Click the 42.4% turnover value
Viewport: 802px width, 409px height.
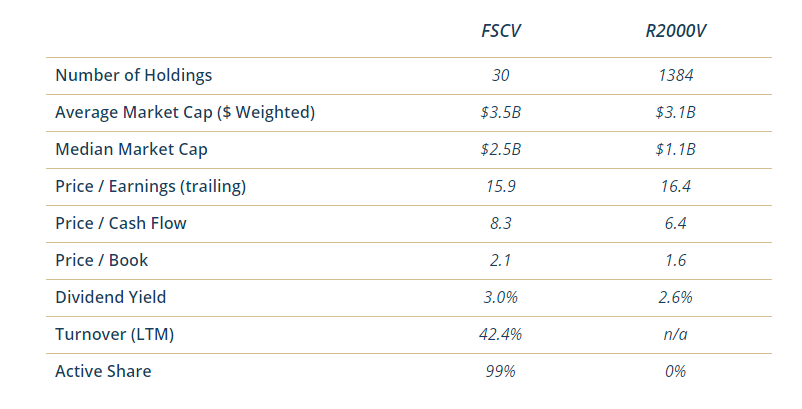501,334
